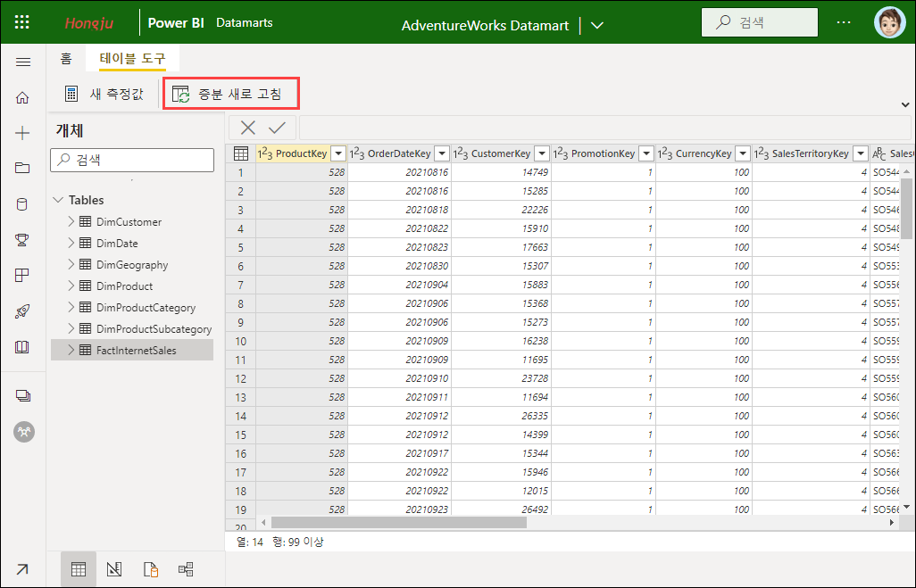This screenshot has height=588, width=916.
Task: Go to Home in left sidebar
Action: 22,97
